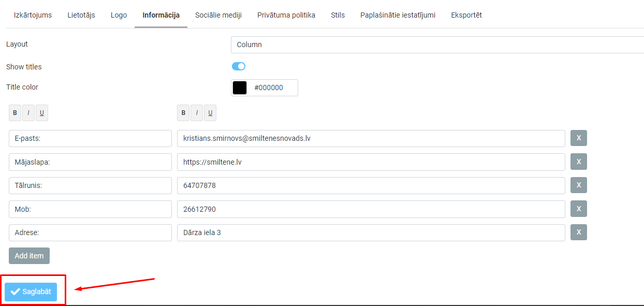Toggle italic for the title column

(x=28, y=113)
